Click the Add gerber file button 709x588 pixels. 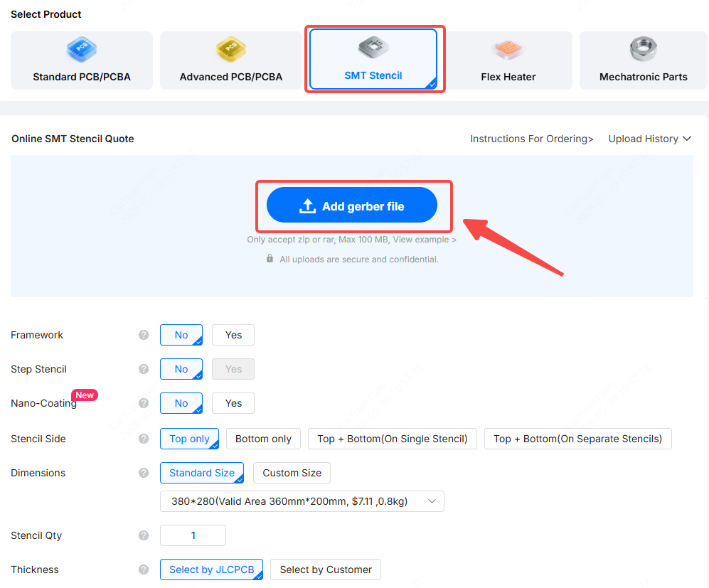click(352, 205)
